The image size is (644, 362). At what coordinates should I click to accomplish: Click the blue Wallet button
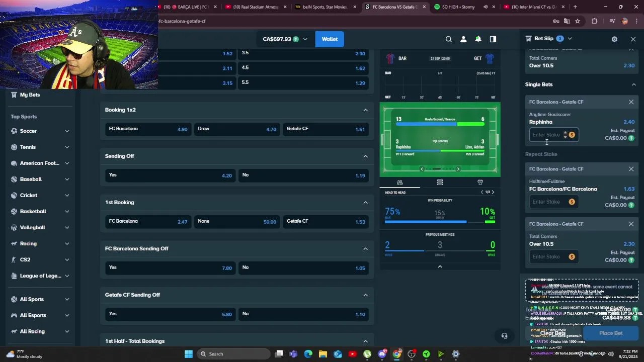[x=330, y=39]
